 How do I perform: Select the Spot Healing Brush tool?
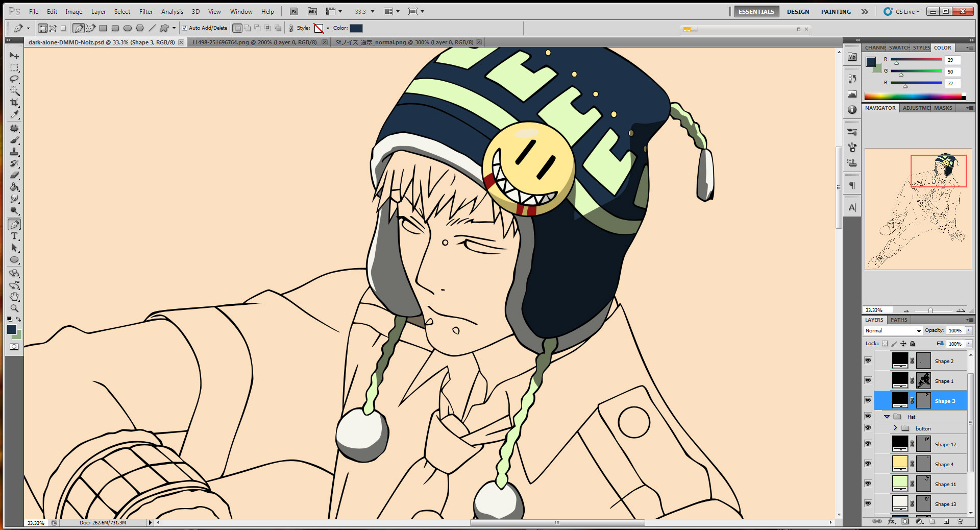click(x=14, y=128)
